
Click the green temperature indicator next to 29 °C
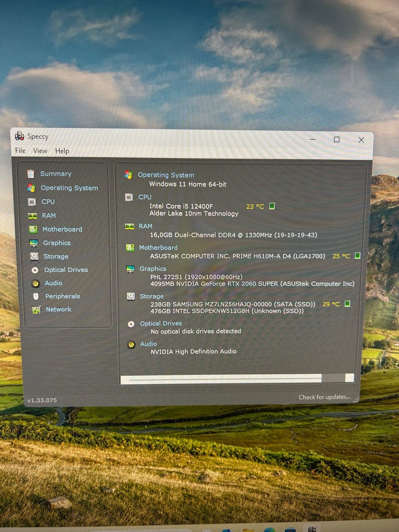click(347, 304)
